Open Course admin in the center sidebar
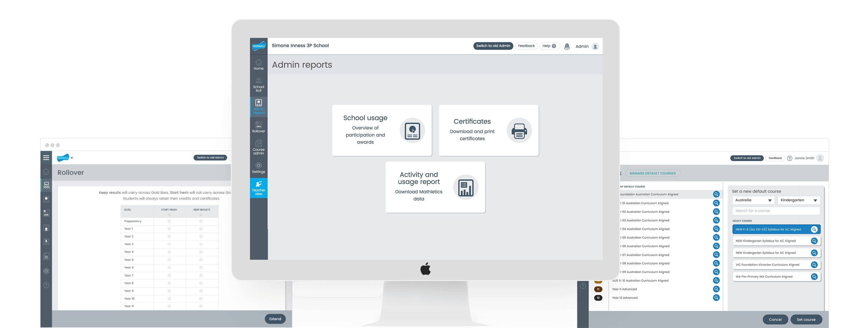 tap(258, 147)
